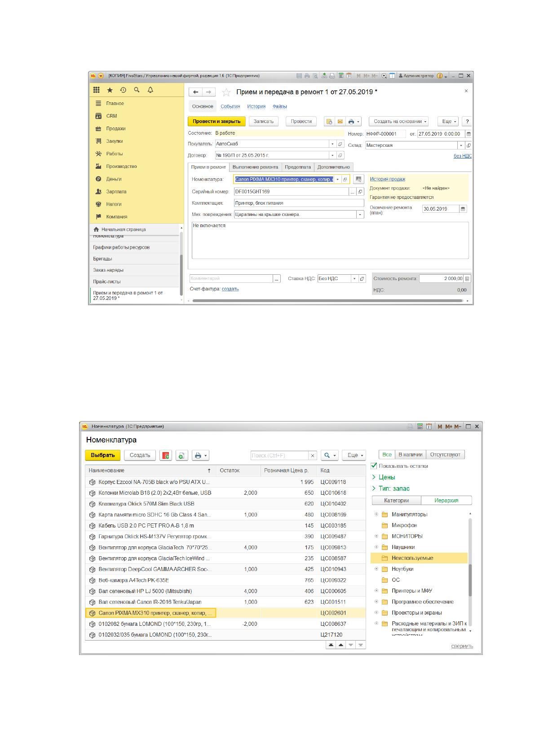535x756 pixels.
Task: Toggle the Показывать остатки checkbox
Action: pos(374,466)
